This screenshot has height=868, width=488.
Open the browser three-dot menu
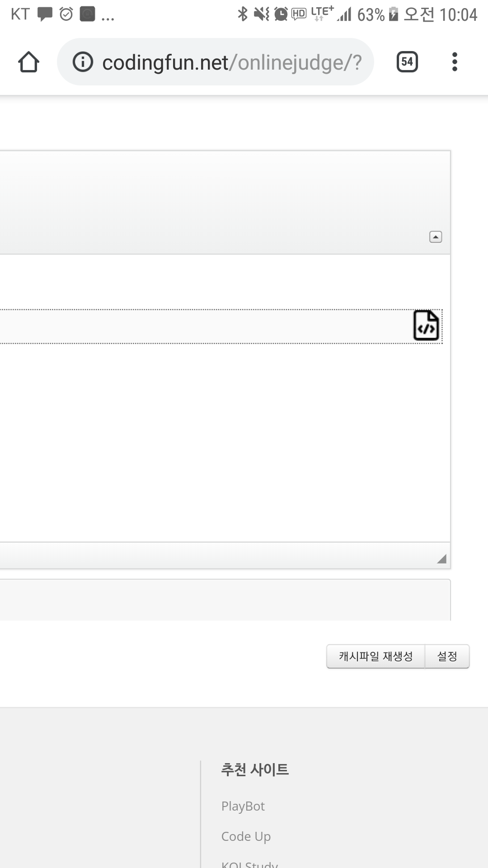point(455,62)
